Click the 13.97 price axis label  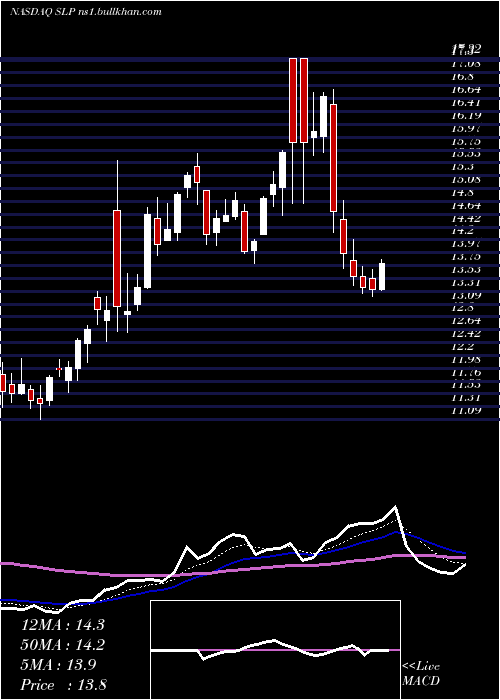click(x=466, y=244)
